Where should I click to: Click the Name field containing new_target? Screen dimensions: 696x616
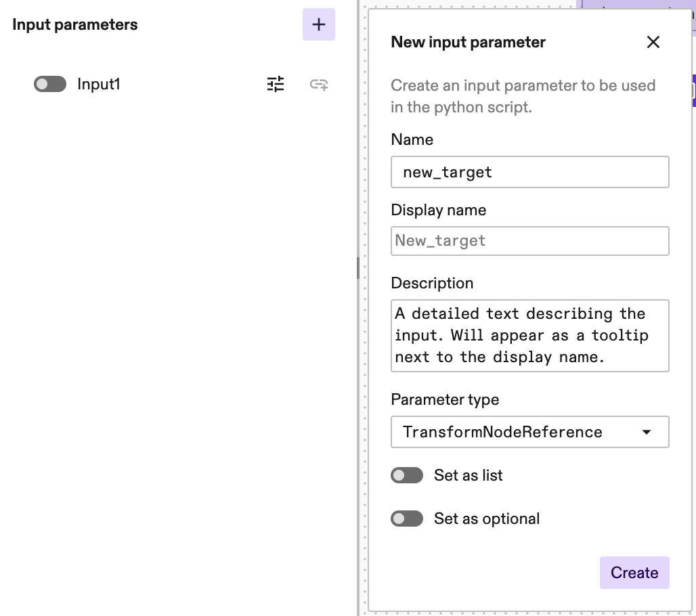click(x=529, y=172)
